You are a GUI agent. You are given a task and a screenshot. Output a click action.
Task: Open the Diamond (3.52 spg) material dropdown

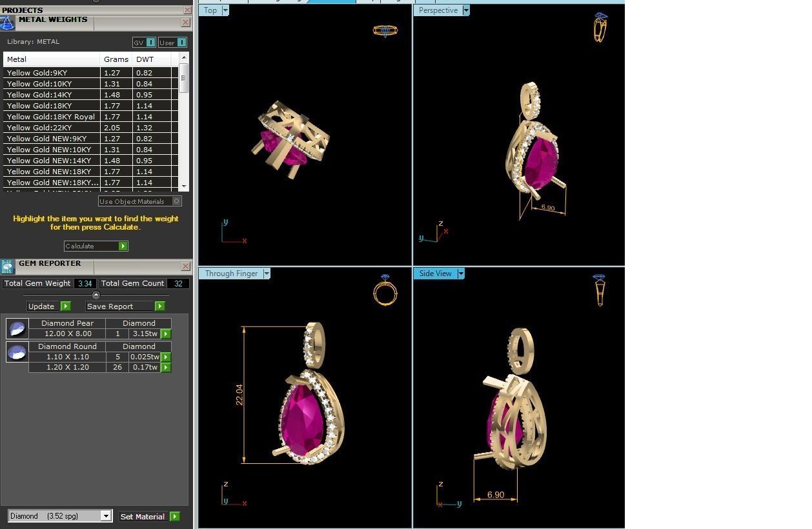pos(106,516)
